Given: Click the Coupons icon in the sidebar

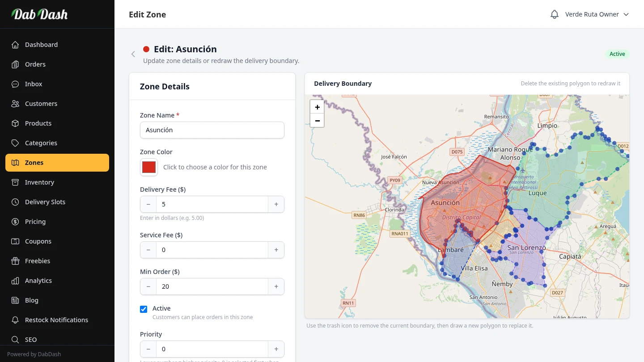Looking at the screenshot, I should (x=15, y=241).
